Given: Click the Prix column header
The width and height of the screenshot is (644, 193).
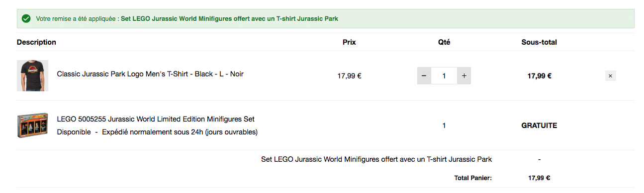Looking at the screenshot, I should pyautogui.click(x=349, y=42).
